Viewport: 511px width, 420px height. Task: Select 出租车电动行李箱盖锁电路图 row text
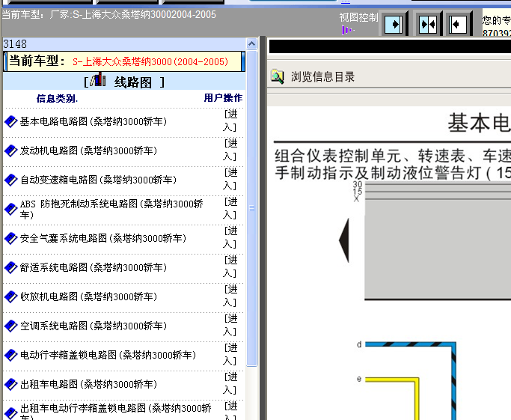(x=116, y=412)
